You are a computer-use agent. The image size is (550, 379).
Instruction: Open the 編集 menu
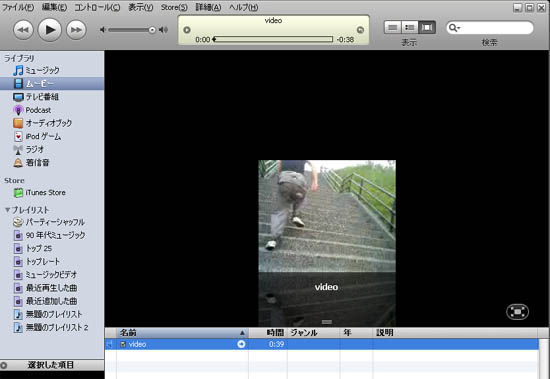(54, 7)
